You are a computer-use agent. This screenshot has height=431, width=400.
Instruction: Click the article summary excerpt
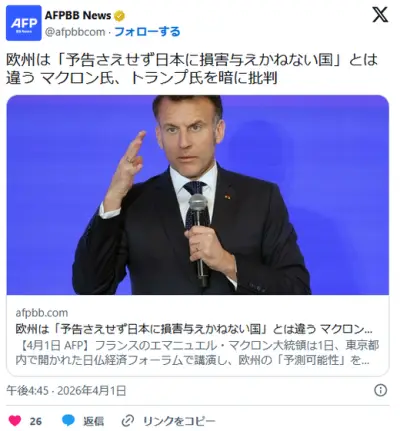point(197,353)
